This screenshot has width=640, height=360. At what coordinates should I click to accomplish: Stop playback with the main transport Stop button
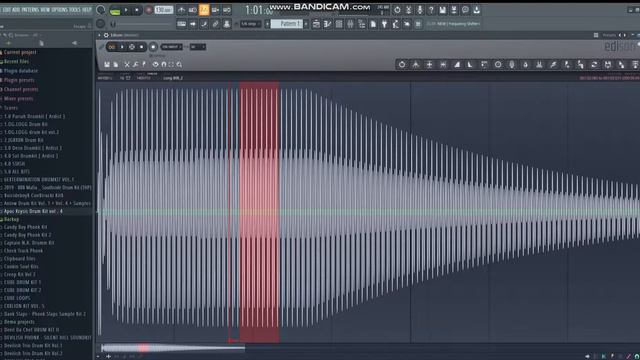coord(136,10)
